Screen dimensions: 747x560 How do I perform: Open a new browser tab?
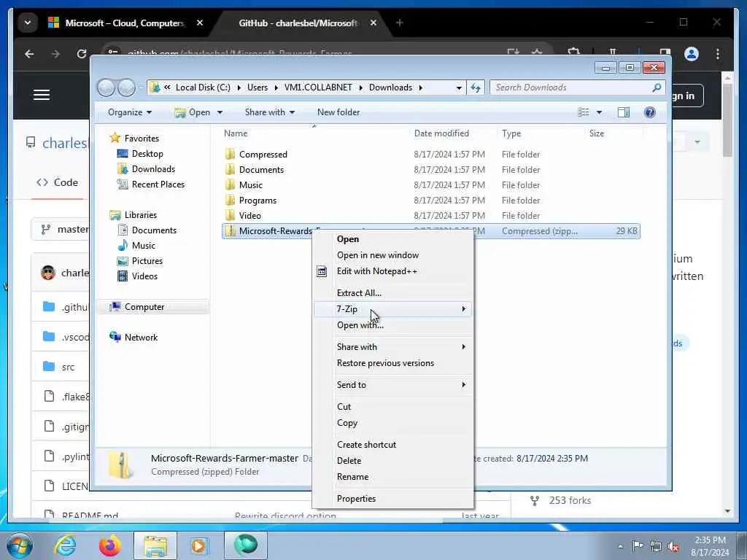(399, 23)
